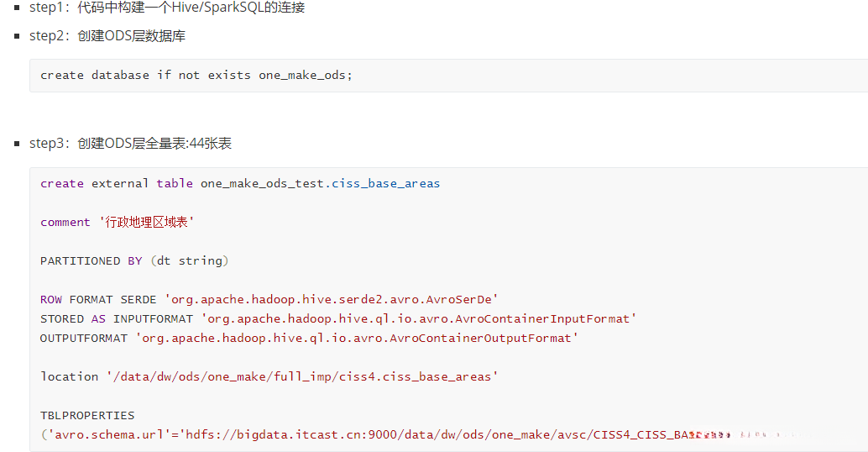Screen dimensions: 868x452
Task: Click the bullet marker before step2
Action: point(17,36)
